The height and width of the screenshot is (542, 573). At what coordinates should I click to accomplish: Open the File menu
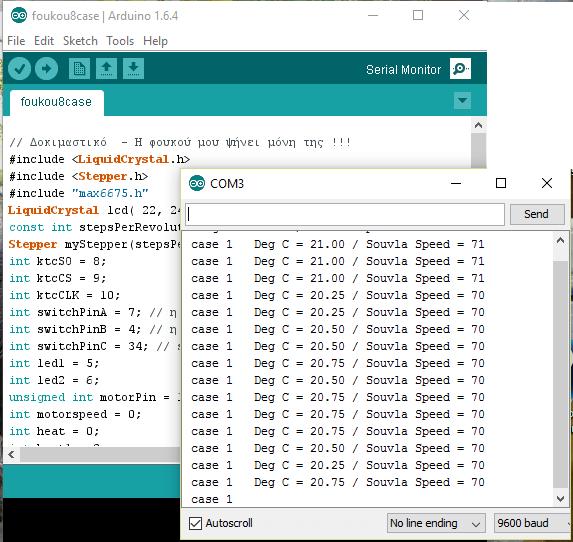point(16,41)
